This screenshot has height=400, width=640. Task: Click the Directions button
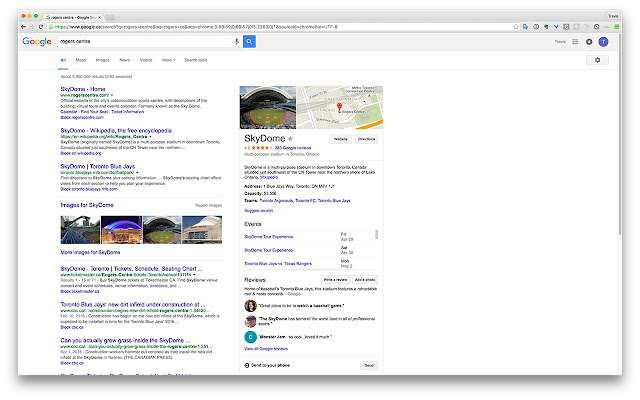366,139
